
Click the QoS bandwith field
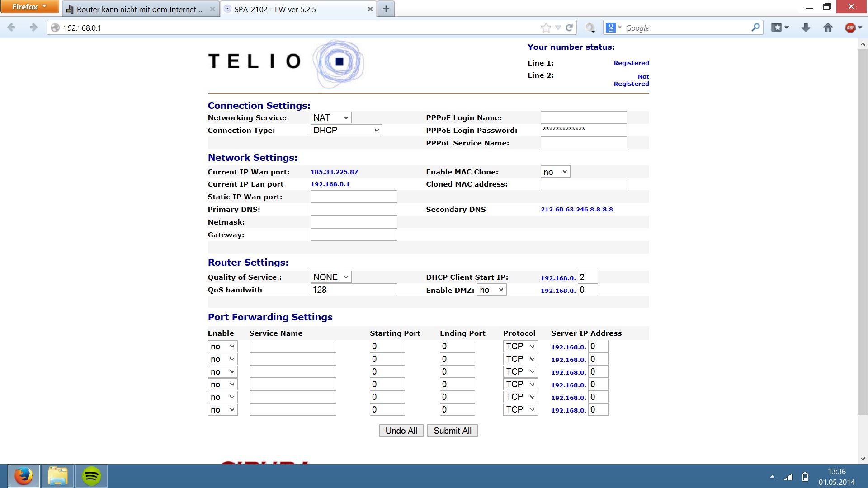pyautogui.click(x=354, y=290)
